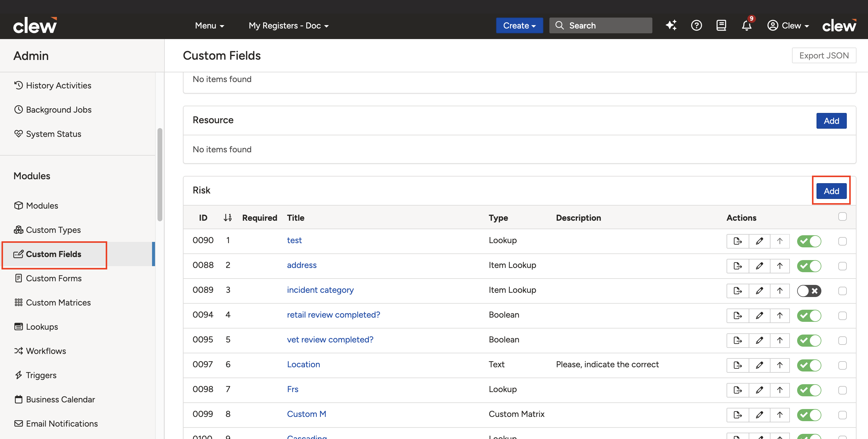The image size is (868, 439).
Task: Edit Custom M field with pencil icon
Action: pos(759,415)
